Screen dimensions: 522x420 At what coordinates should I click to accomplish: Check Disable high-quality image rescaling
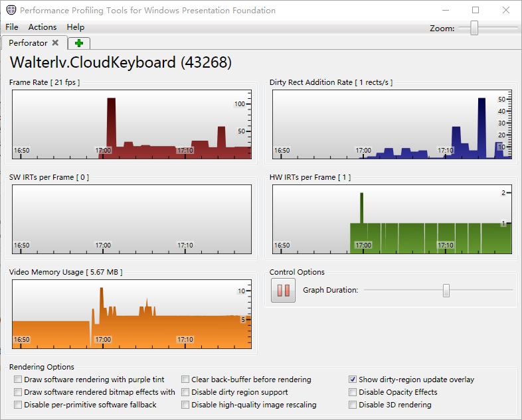pos(185,405)
